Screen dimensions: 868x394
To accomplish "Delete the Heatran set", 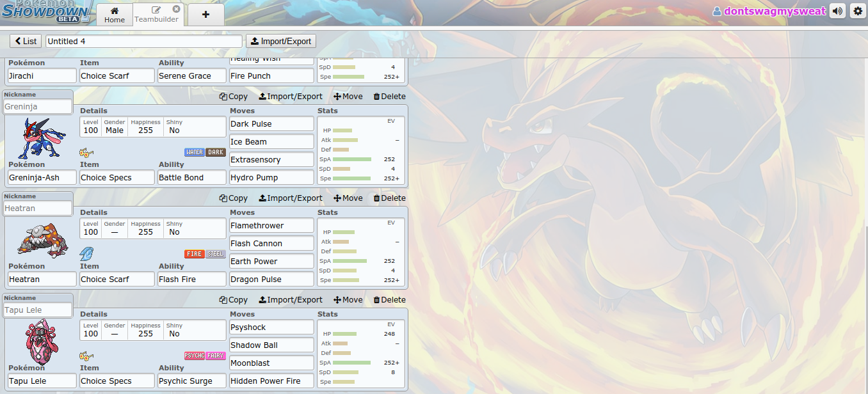I will click(x=389, y=198).
